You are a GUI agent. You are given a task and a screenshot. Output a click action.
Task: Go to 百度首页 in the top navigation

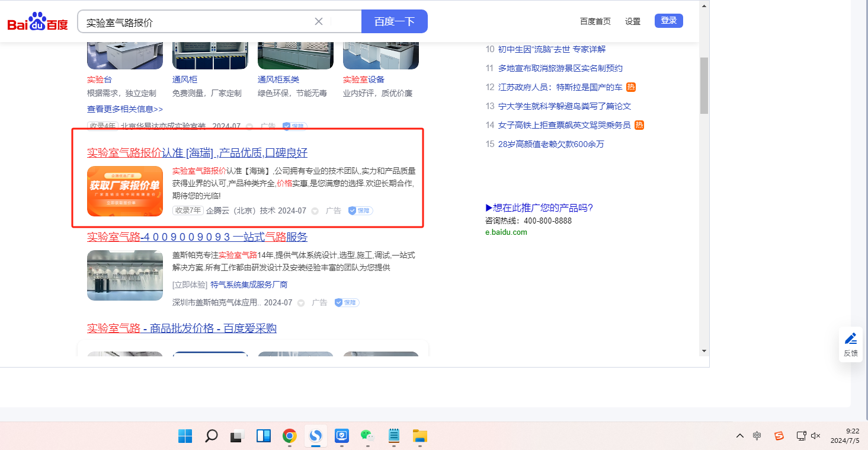pyautogui.click(x=595, y=21)
